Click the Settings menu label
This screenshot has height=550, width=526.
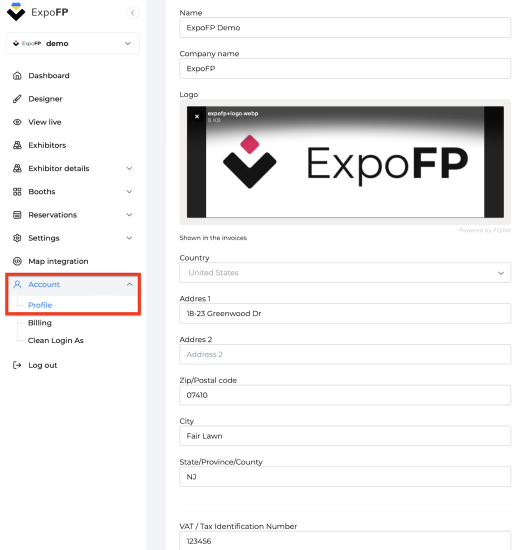point(44,238)
